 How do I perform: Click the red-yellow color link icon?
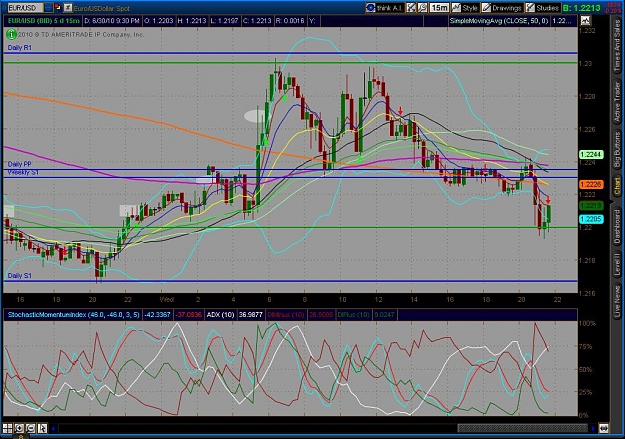(58, 7)
